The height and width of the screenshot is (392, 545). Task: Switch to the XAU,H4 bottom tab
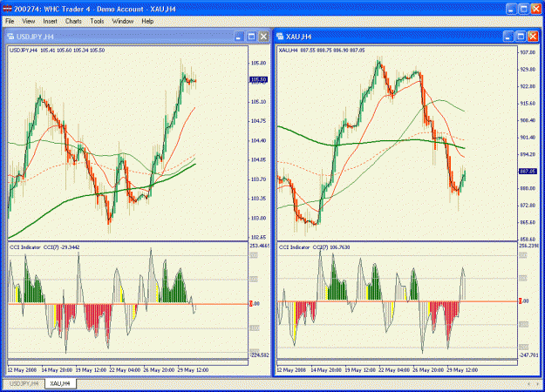point(60,383)
